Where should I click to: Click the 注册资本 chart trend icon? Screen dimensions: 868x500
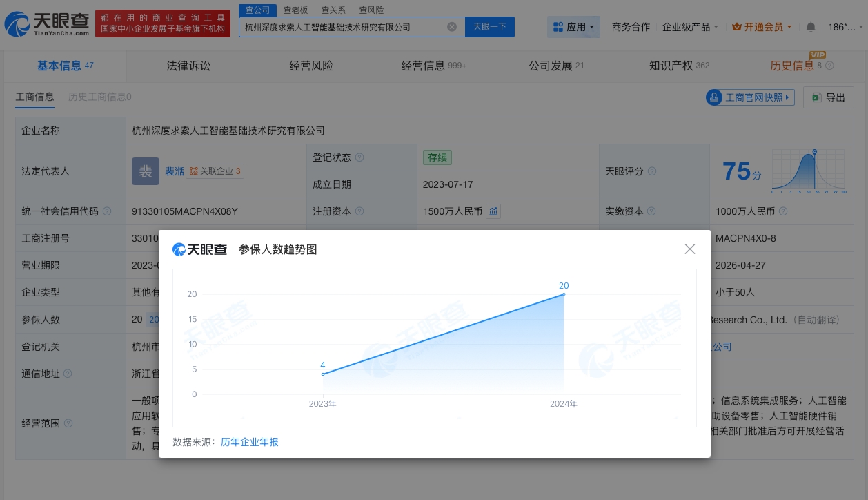point(493,211)
